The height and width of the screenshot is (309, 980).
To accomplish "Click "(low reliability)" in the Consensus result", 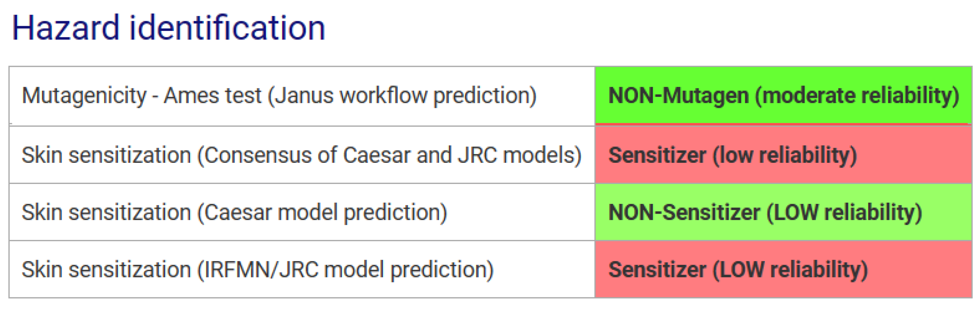I will coord(785,155).
